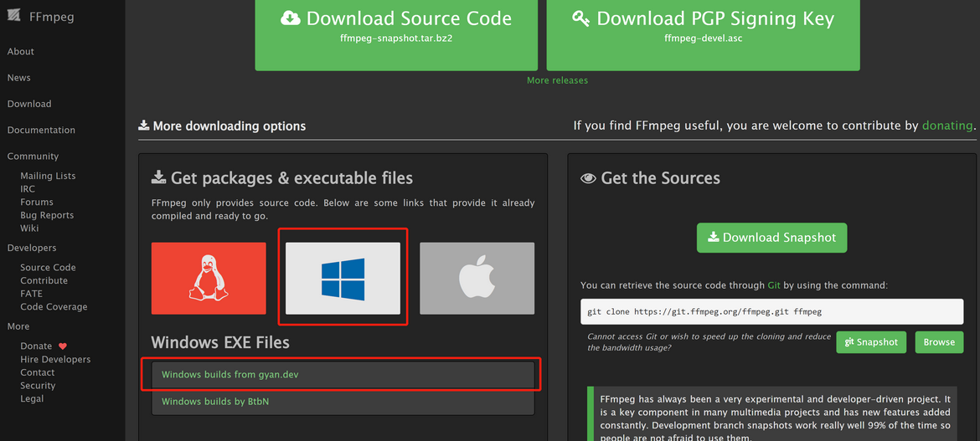This screenshot has width=980, height=441.
Task: Open the Hire Developers link
Action: click(x=55, y=359)
